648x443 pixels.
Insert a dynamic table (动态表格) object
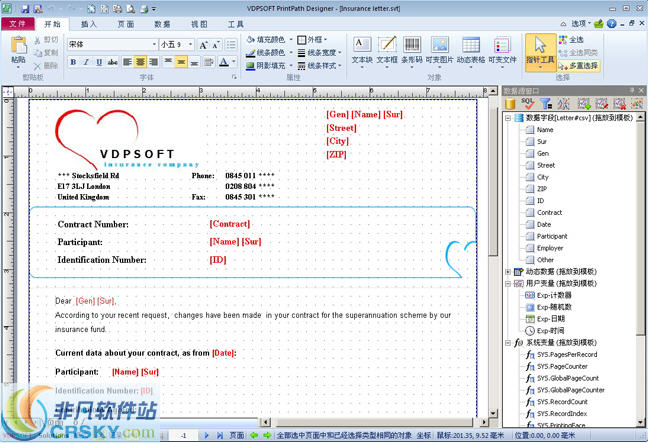point(471,50)
